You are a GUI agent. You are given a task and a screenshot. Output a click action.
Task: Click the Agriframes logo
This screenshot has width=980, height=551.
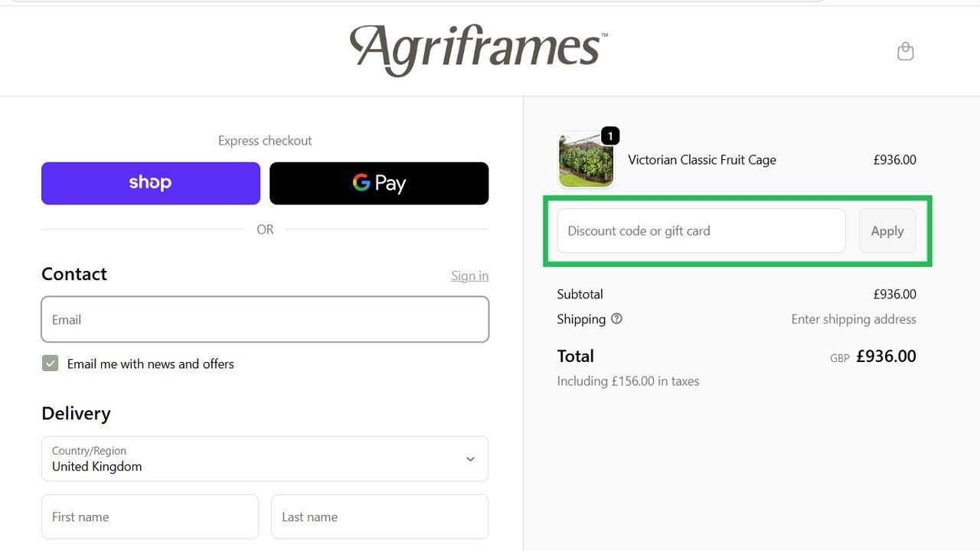(x=479, y=50)
